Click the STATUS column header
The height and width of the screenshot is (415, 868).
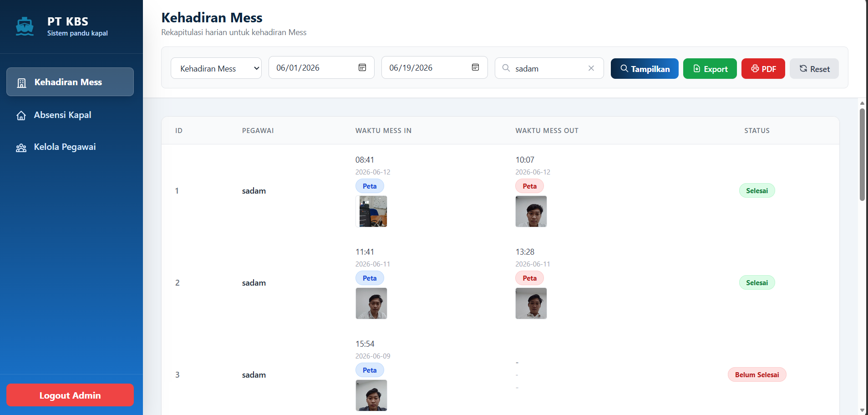(757, 131)
